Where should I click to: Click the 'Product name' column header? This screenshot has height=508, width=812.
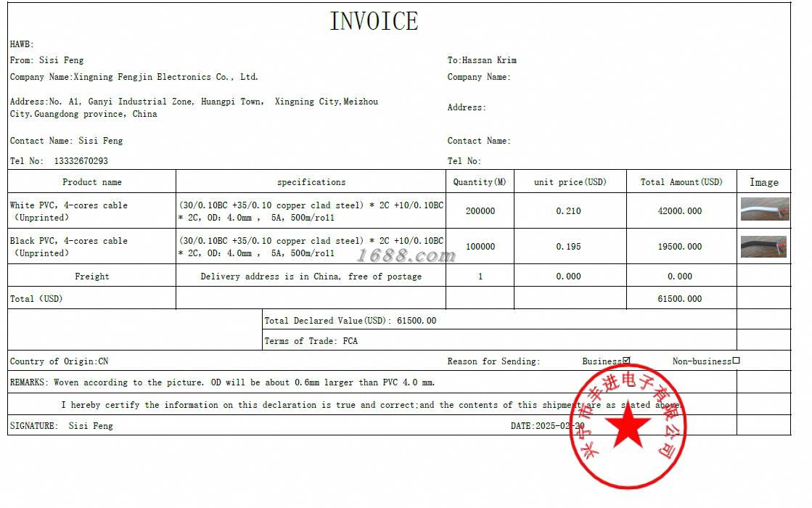coord(92,182)
